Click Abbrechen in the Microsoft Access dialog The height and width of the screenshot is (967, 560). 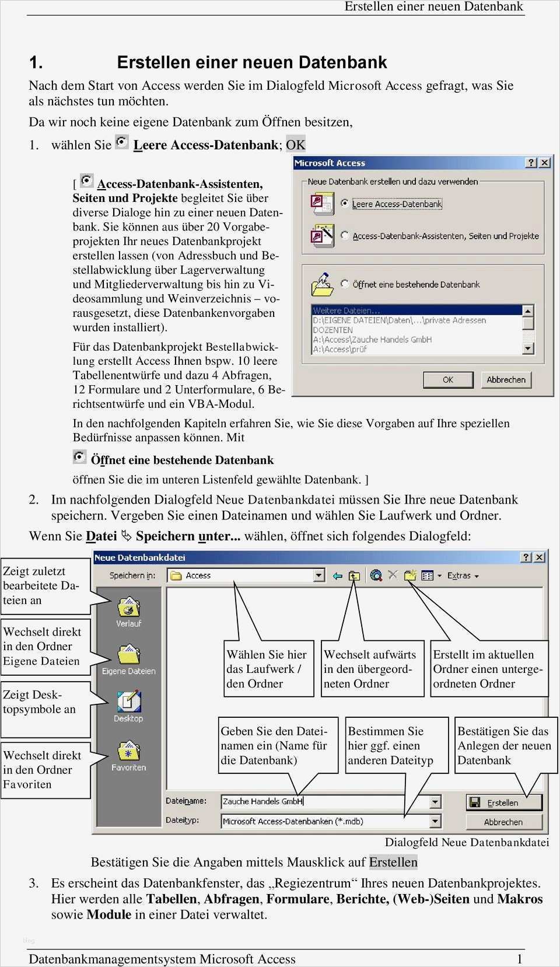pos(506,379)
